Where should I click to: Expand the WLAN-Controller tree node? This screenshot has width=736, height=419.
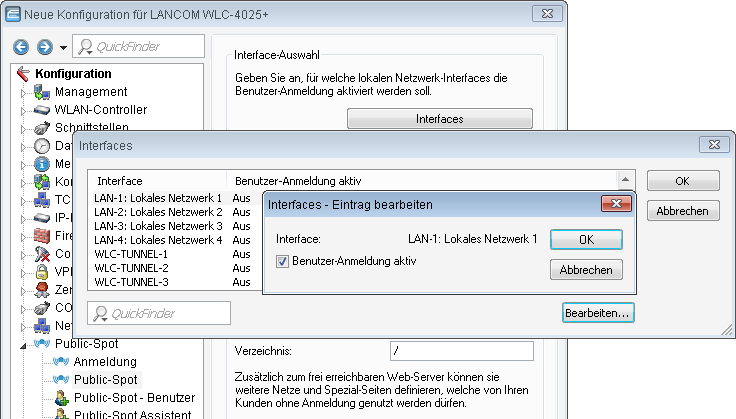pyautogui.click(x=25, y=110)
